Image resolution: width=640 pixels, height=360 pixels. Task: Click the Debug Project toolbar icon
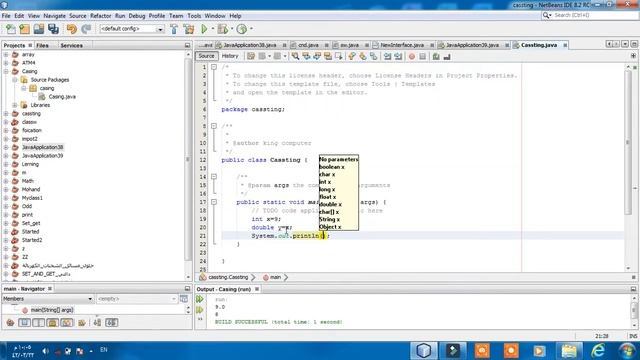click(223, 29)
